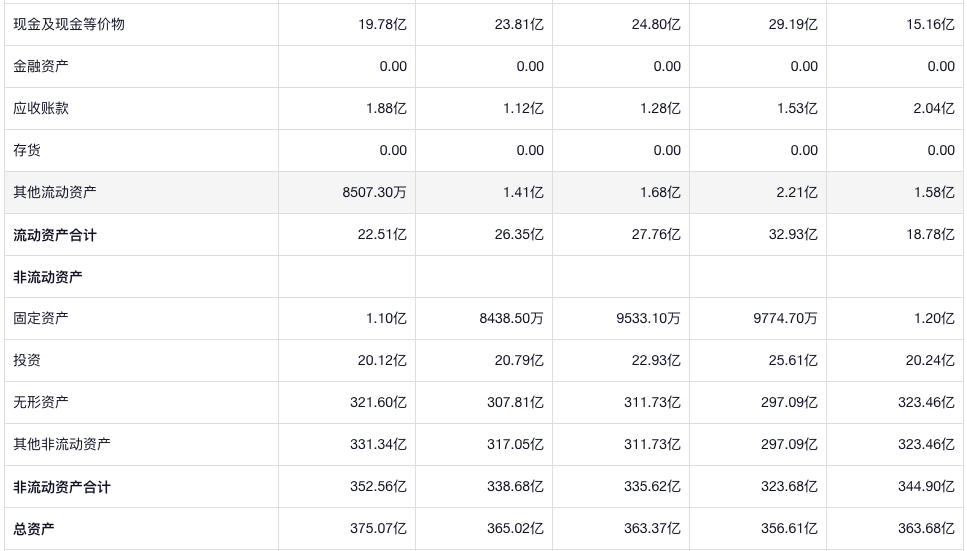Click the 应收账款 row label
This screenshot has height=551, width=967.
coord(41,108)
